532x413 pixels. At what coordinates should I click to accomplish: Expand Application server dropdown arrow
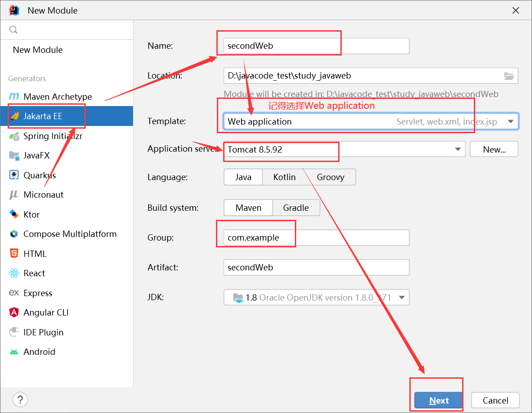pyautogui.click(x=458, y=149)
